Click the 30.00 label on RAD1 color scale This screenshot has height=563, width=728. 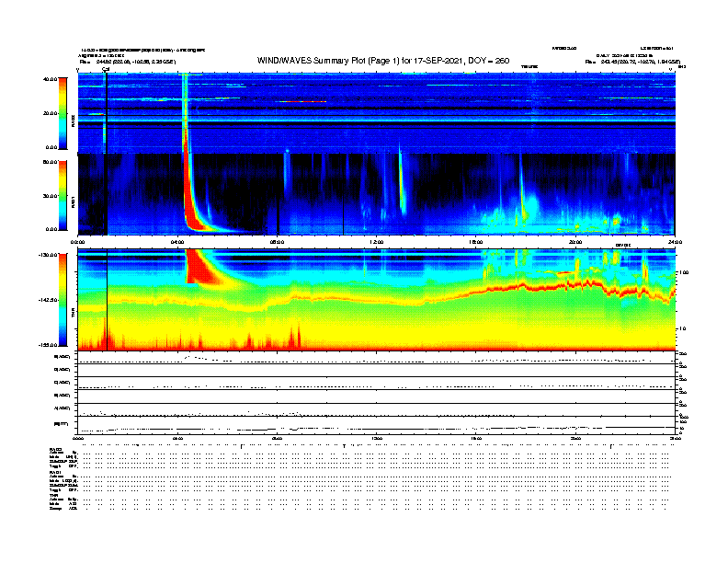pos(50,196)
